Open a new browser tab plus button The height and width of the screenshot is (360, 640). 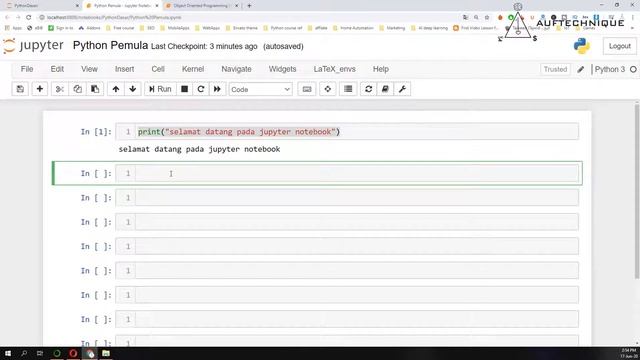[x=249, y=6]
